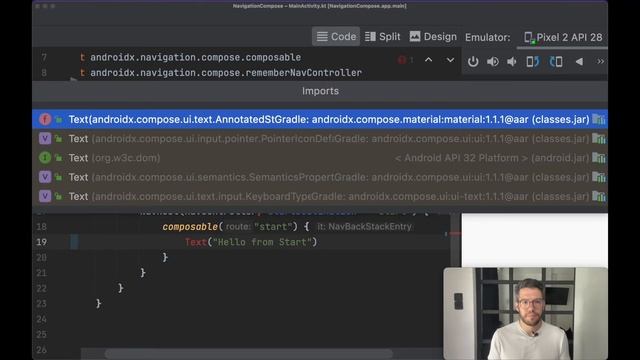Screen dimensions: 640x360
Task: Expand more emulator toolbar actions
Action: (x=600, y=62)
